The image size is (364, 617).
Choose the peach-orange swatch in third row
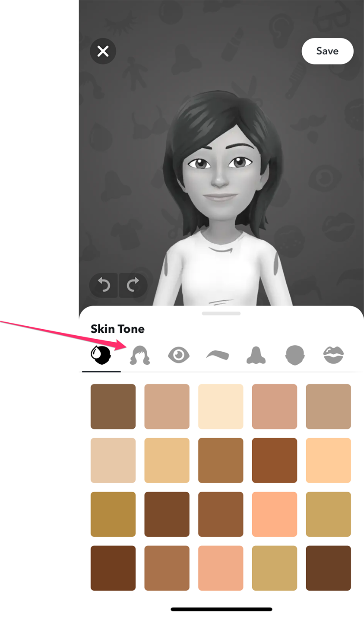point(275,514)
